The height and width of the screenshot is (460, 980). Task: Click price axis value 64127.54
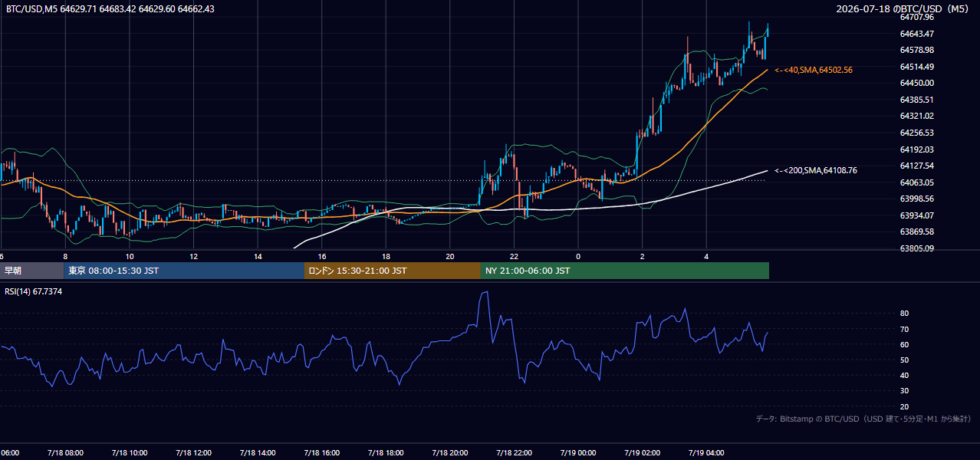(x=917, y=166)
